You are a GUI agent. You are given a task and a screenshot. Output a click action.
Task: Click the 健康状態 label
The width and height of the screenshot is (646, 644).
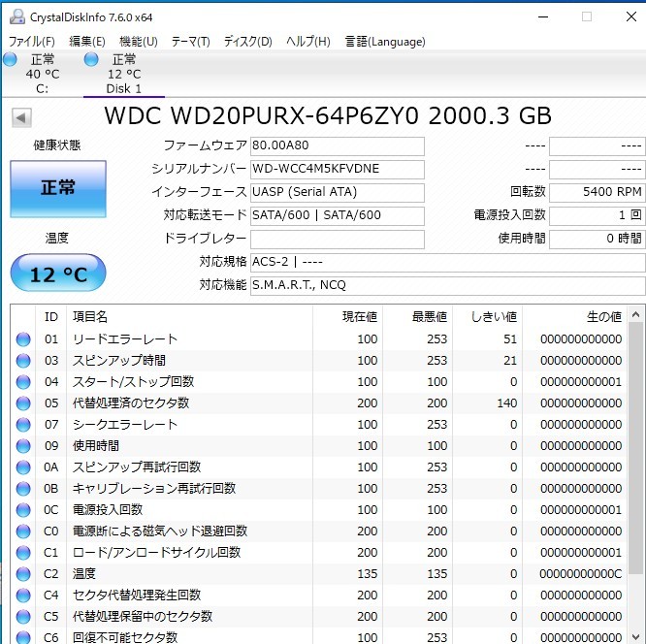click(x=57, y=145)
